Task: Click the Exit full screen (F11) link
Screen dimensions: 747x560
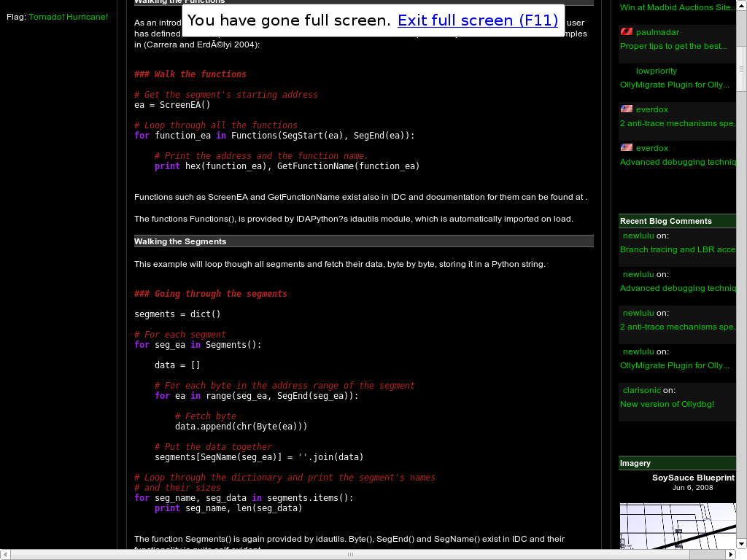Action: point(477,20)
